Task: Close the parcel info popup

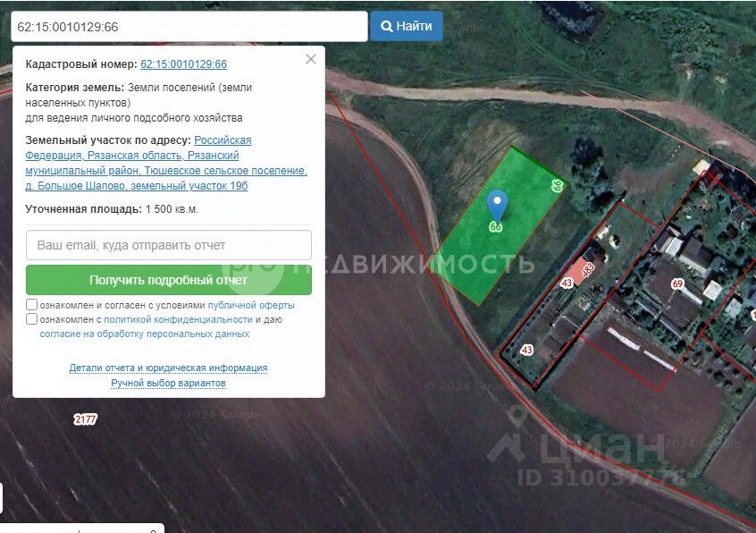Action: [x=311, y=59]
